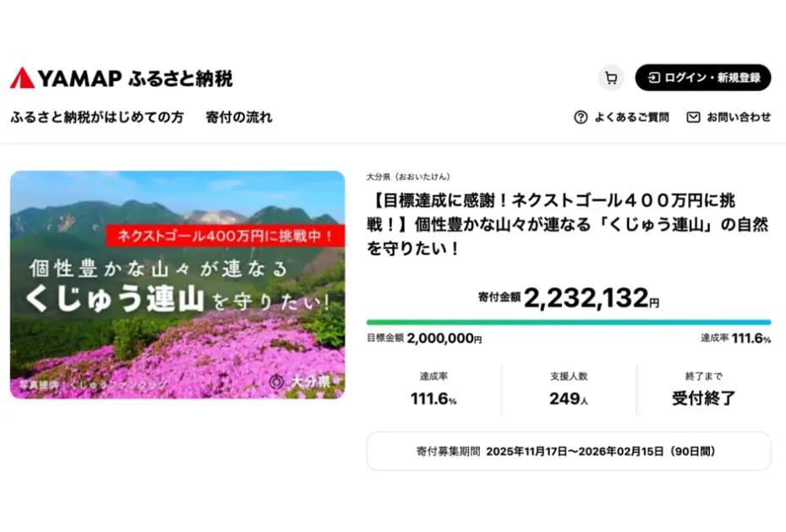Image resolution: width=786 pixels, height=532 pixels.
Task: Click the 大分県 emblem on the campaign photo
Action: [x=277, y=381]
